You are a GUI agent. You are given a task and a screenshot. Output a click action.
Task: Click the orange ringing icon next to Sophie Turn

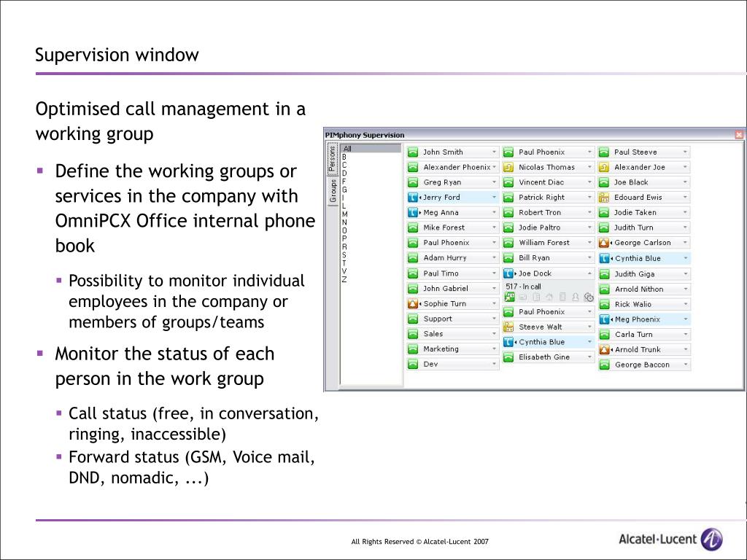click(413, 304)
